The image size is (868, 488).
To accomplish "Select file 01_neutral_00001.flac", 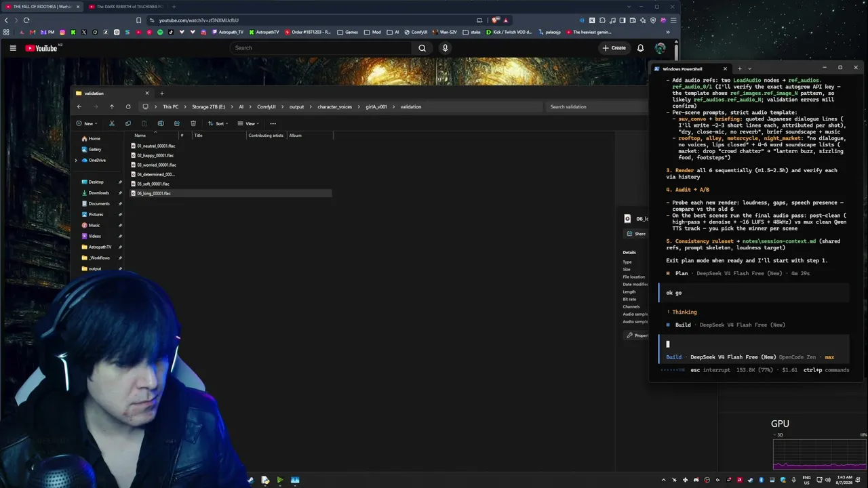I will point(153,146).
